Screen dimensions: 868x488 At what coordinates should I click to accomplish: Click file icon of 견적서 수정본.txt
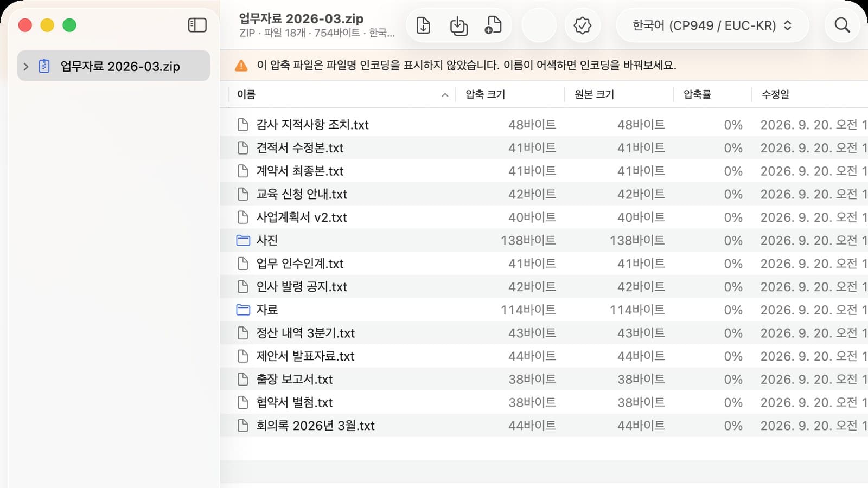click(x=243, y=147)
